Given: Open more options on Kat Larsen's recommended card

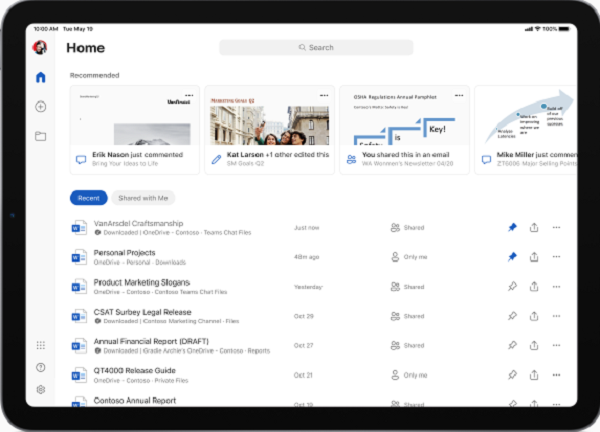Looking at the screenshot, I should click(x=324, y=95).
